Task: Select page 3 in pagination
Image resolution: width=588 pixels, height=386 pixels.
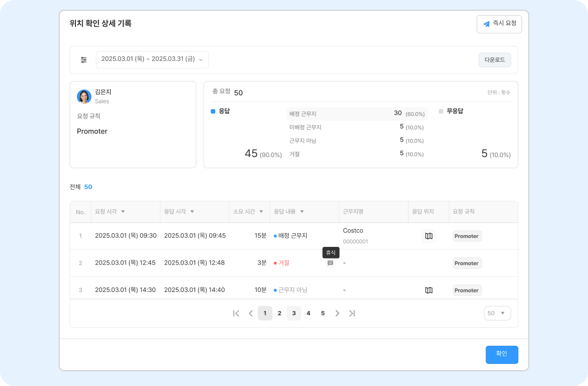Action: (x=294, y=313)
